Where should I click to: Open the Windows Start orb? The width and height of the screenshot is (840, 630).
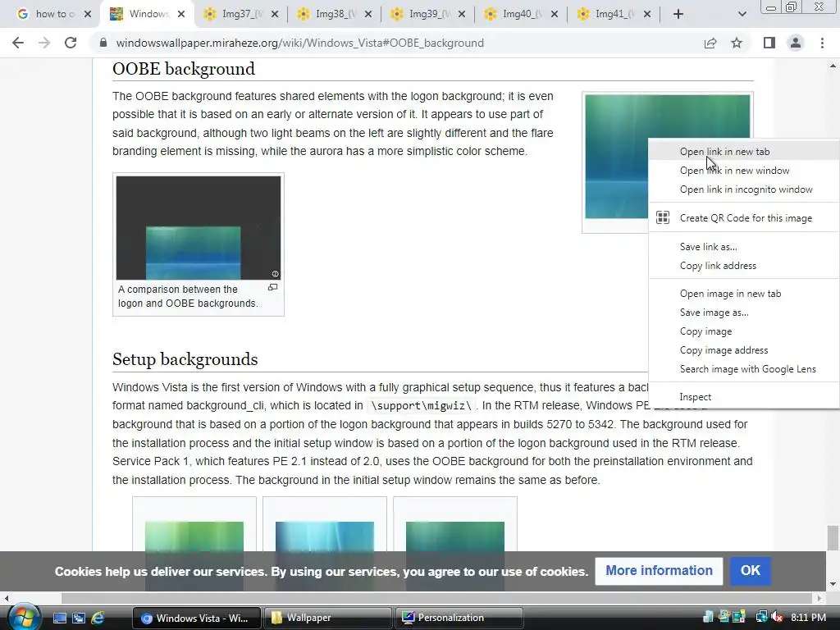click(23, 618)
